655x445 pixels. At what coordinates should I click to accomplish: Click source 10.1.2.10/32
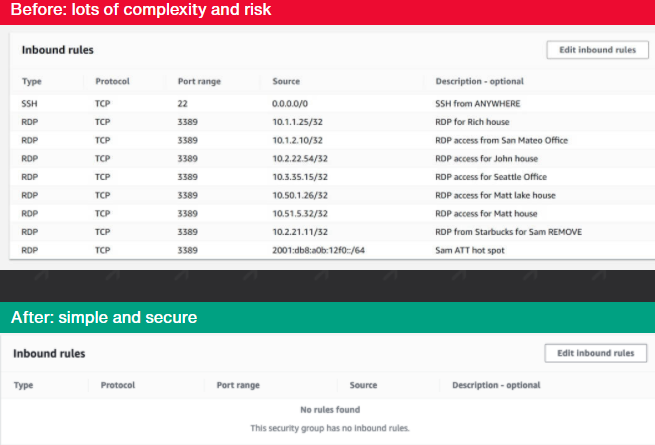(x=297, y=140)
